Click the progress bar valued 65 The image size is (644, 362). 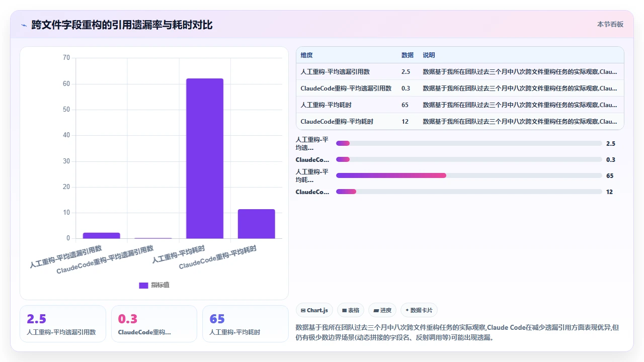click(469, 175)
